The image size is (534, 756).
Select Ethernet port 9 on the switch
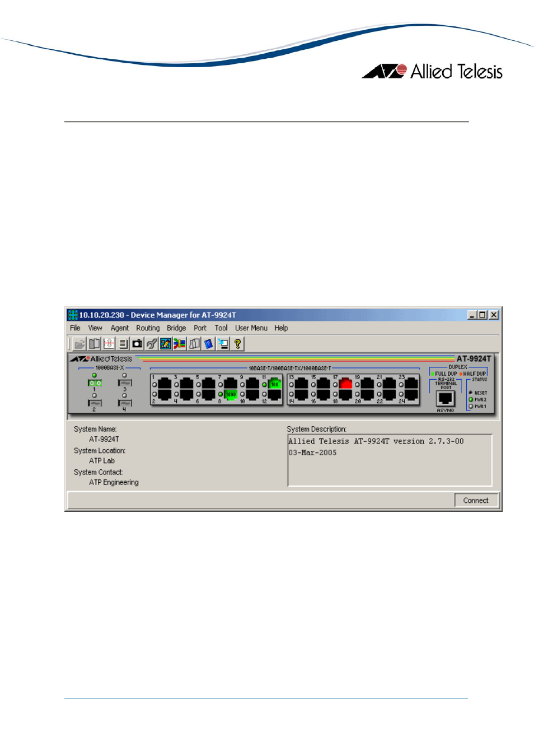click(x=252, y=384)
